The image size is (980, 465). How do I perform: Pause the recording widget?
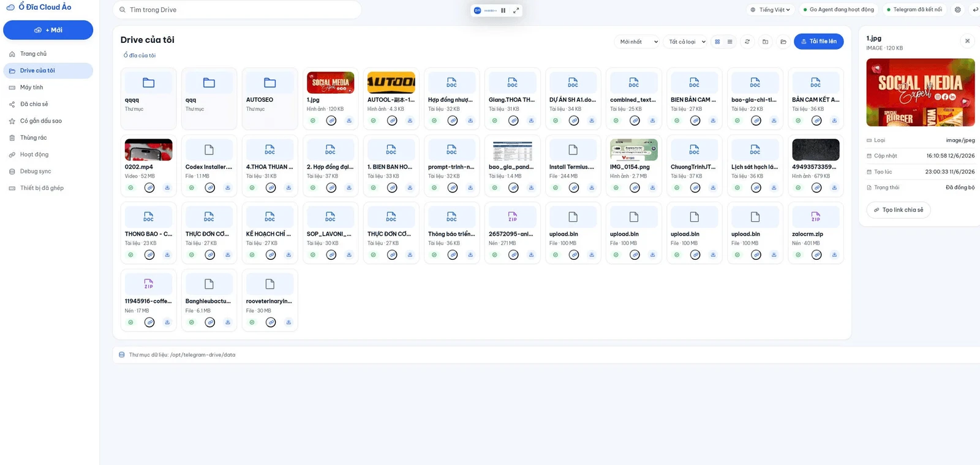point(503,10)
